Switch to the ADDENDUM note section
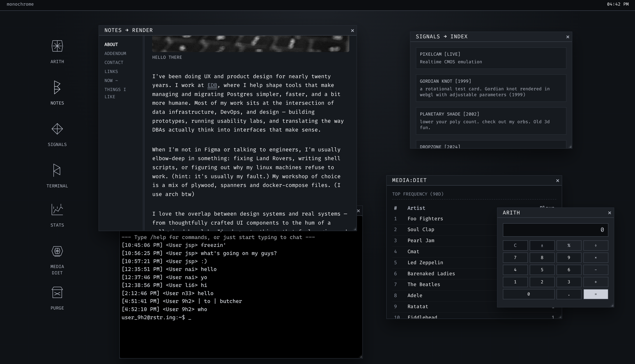635x364 pixels. pyautogui.click(x=115, y=54)
